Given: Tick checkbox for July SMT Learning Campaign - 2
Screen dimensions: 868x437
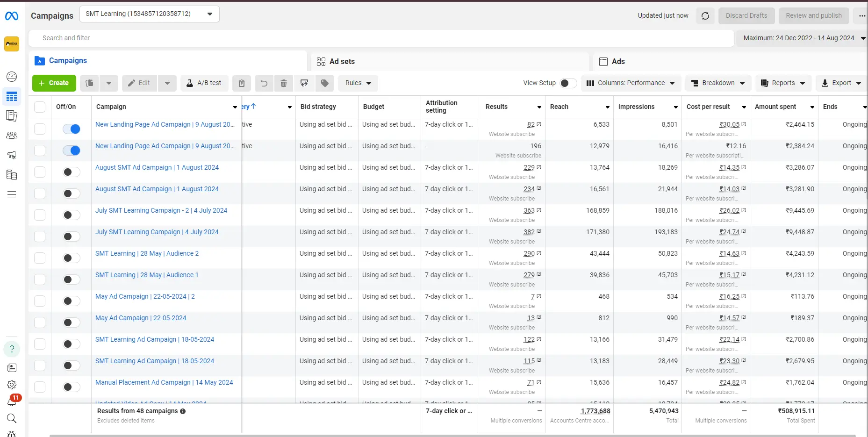Looking at the screenshot, I should pos(40,215).
